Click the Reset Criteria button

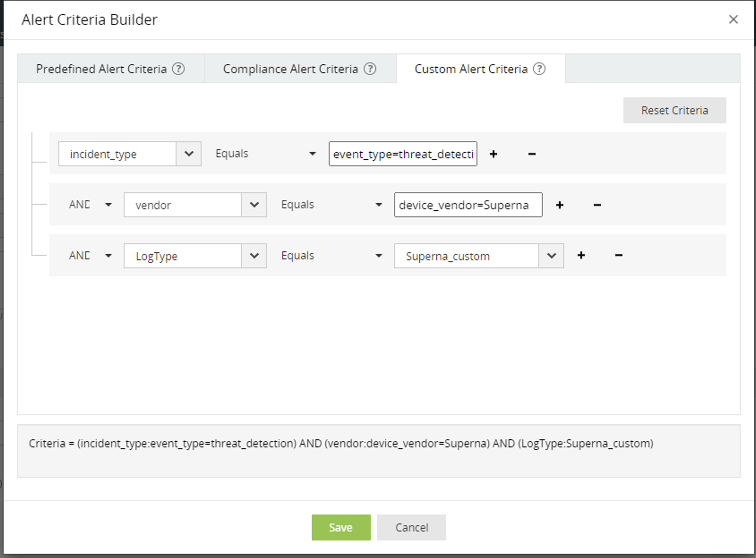674,110
